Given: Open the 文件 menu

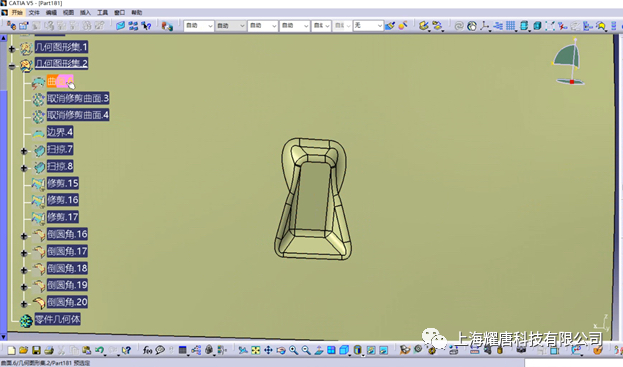Looking at the screenshot, I should (x=34, y=13).
